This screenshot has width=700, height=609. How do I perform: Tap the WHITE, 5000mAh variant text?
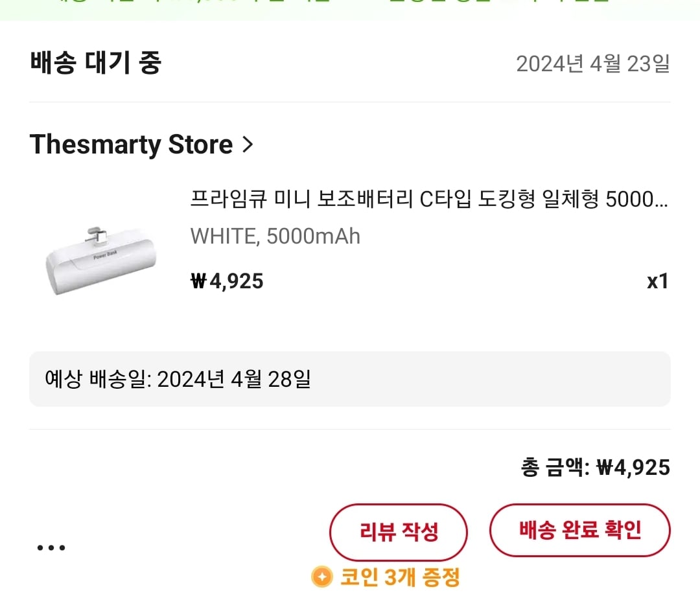coord(275,236)
